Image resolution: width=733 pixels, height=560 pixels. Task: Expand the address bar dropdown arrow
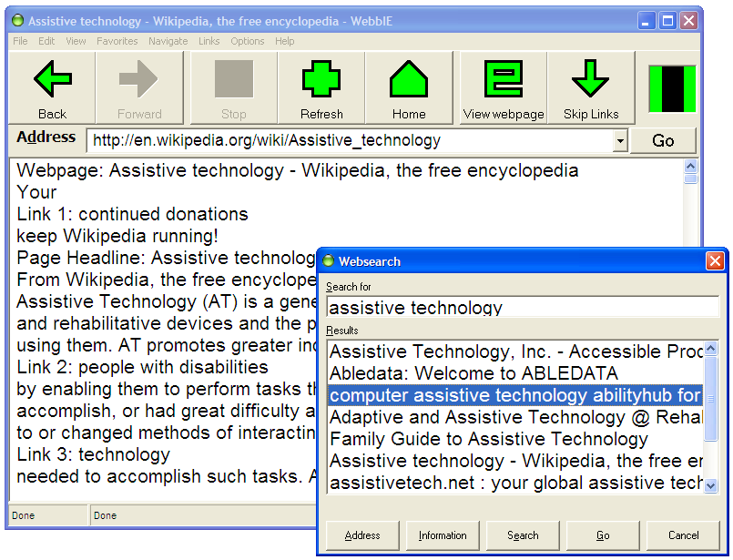tap(620, 141)
